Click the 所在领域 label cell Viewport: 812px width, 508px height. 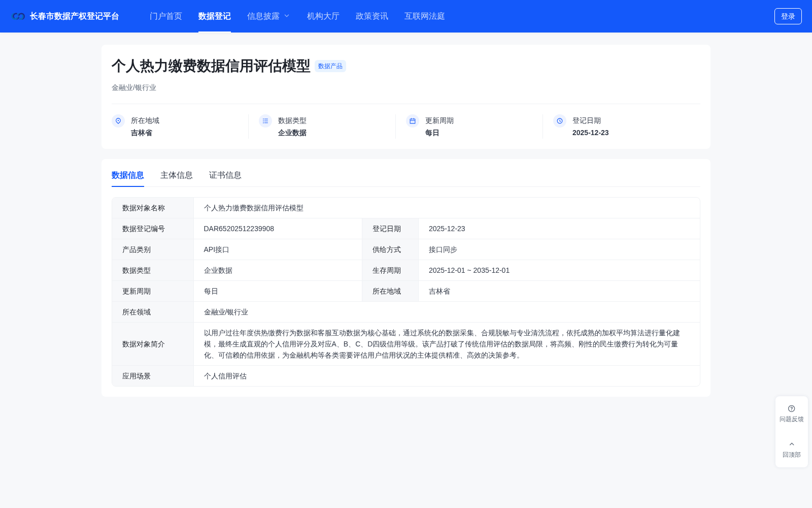tap(153, 312)
